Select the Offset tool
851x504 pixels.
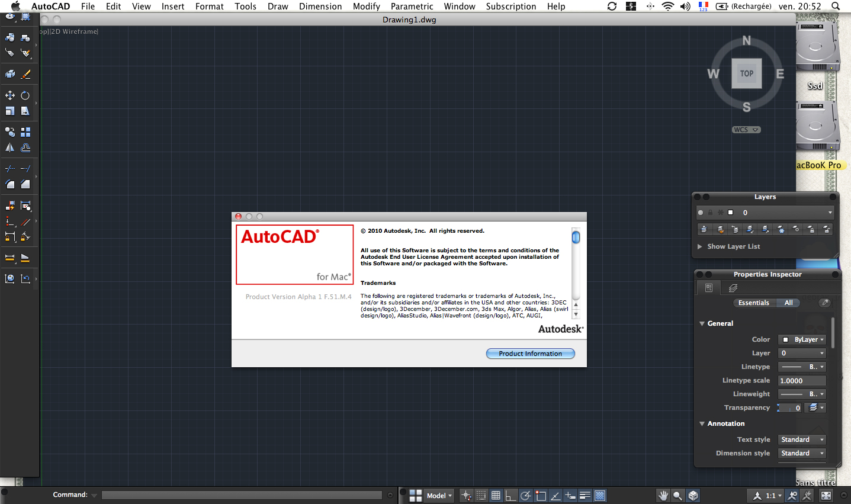[x=25, y=147]
